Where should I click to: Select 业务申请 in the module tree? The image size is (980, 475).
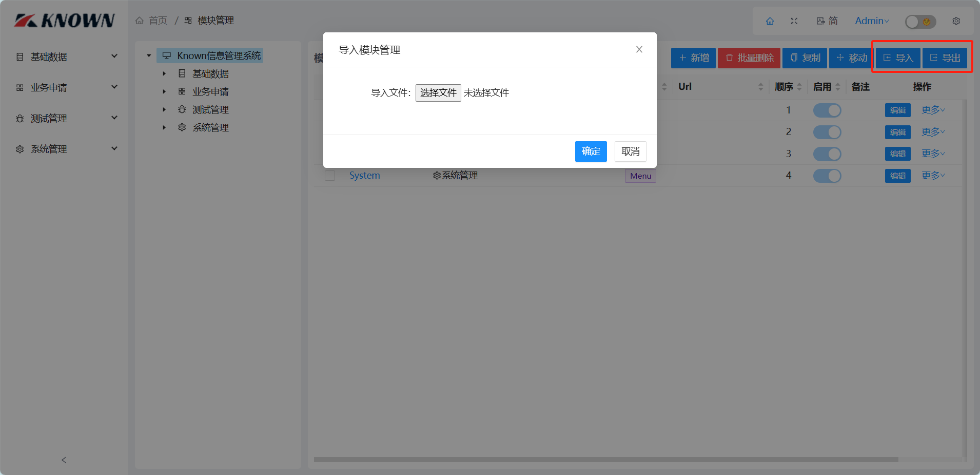coord(210,92)
